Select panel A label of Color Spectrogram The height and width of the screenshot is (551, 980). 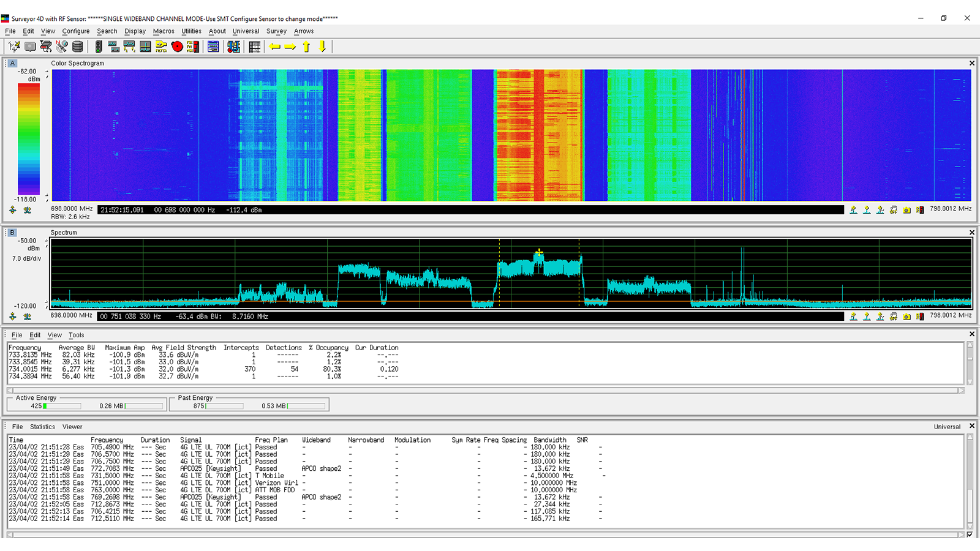tap(12, 63)
